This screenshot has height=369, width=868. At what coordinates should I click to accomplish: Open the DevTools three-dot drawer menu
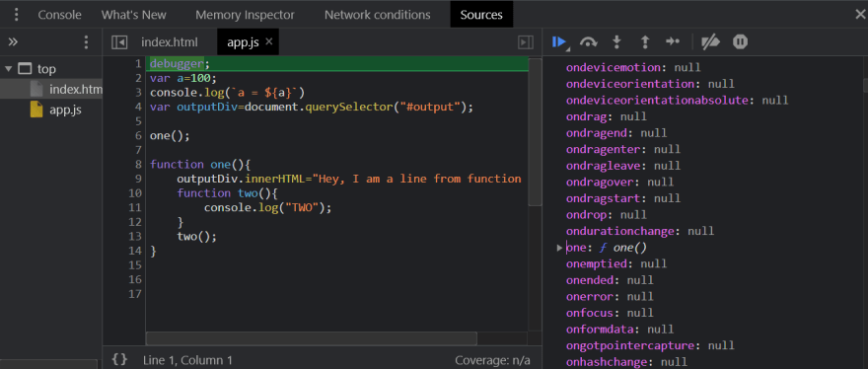pos(17,15)
